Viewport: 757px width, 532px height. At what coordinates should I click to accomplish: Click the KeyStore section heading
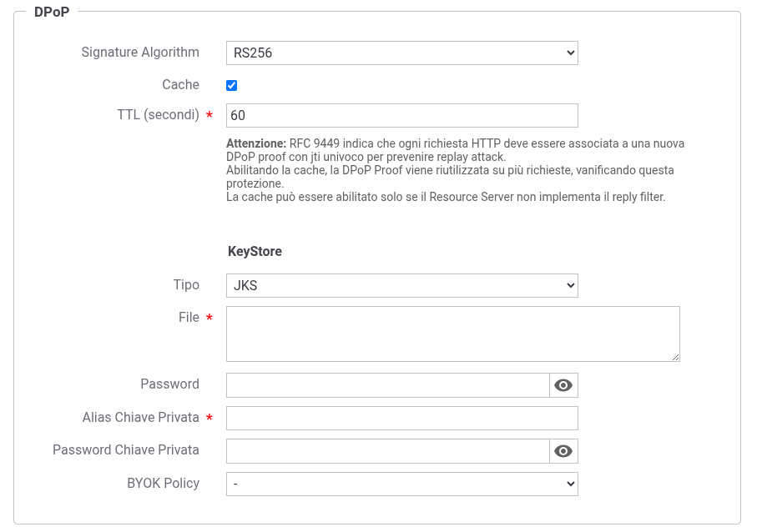point(255,251)
